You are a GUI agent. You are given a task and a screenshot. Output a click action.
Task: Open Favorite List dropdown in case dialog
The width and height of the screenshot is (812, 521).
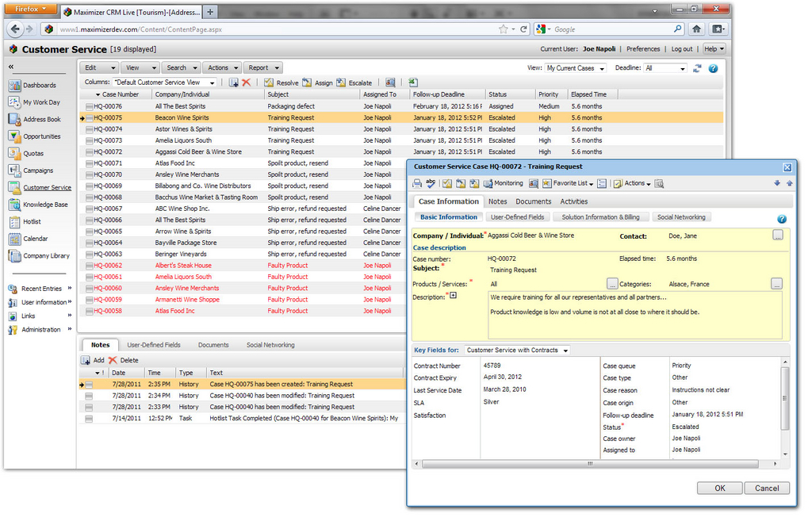tap(568, 184)
